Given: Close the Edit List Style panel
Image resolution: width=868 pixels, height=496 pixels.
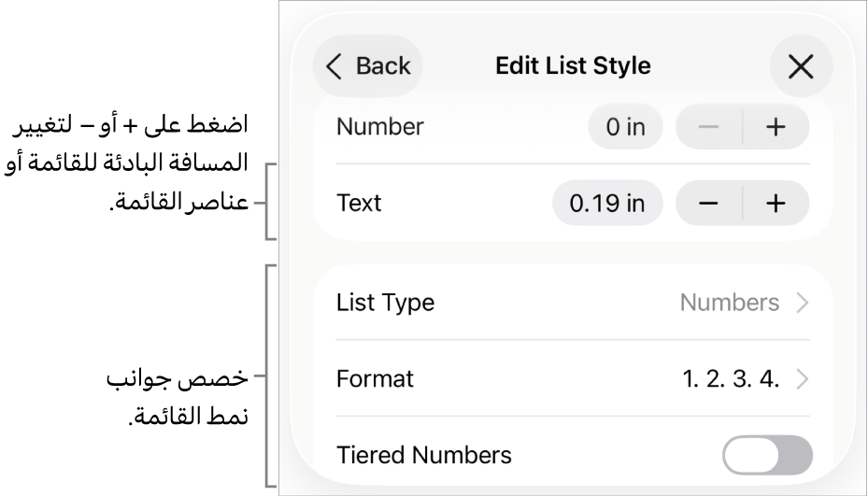Looking at the screenshot, I should [x=801, y=66].
